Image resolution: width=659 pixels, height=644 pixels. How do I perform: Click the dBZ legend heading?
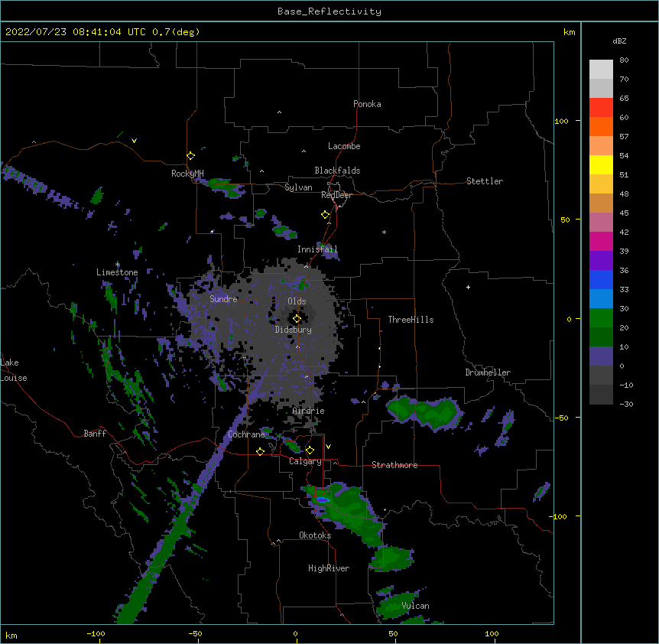[x=619, y=41]
